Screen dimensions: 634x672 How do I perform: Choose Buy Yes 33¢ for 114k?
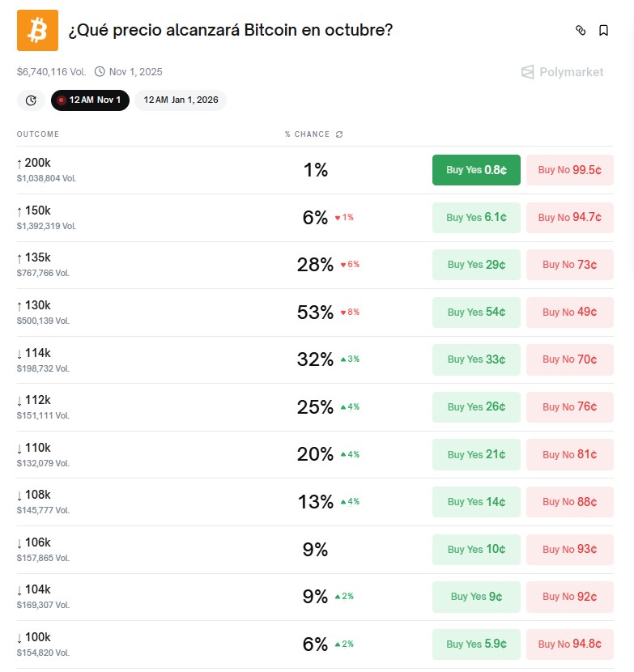[x=476, y=359]
